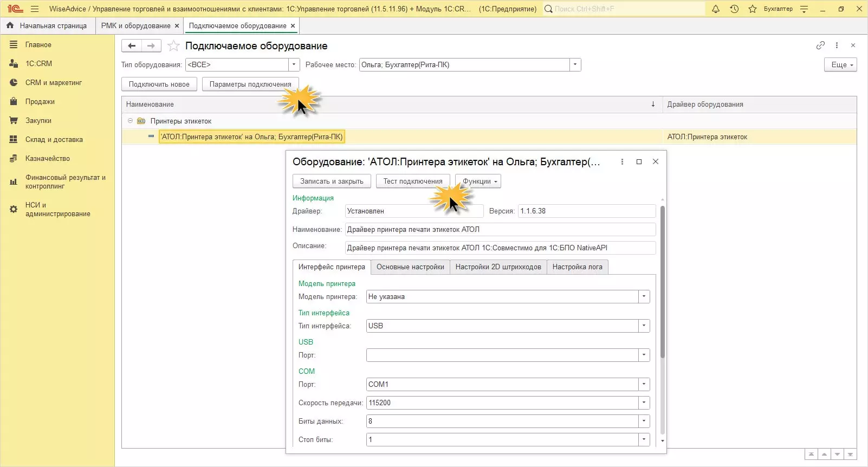This screenshot has height=467, width=868.
Task: Expand the Тип оборудования dropdown
Action: (294, 65)
